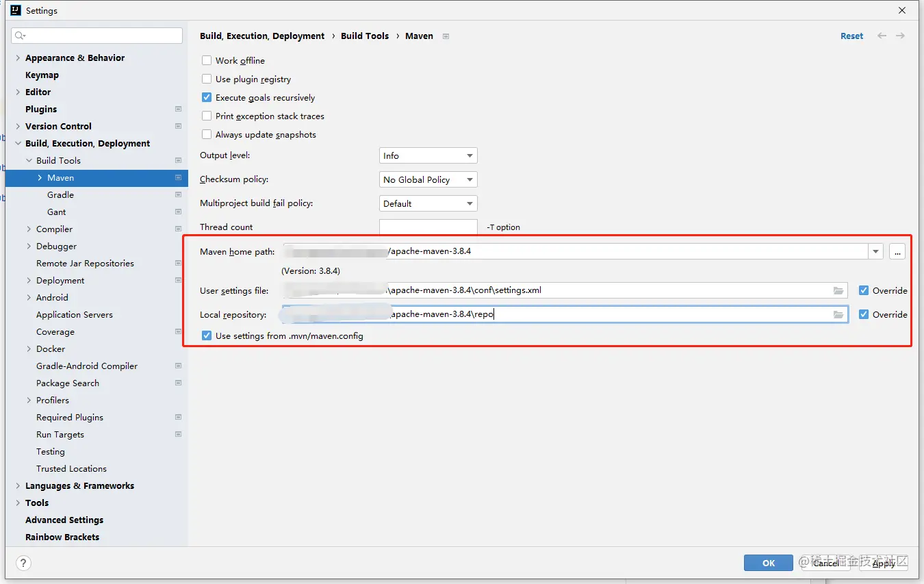Click Build, Execution, Deployment breadcrumb
The image size is (924, 584).
(262, 36)
